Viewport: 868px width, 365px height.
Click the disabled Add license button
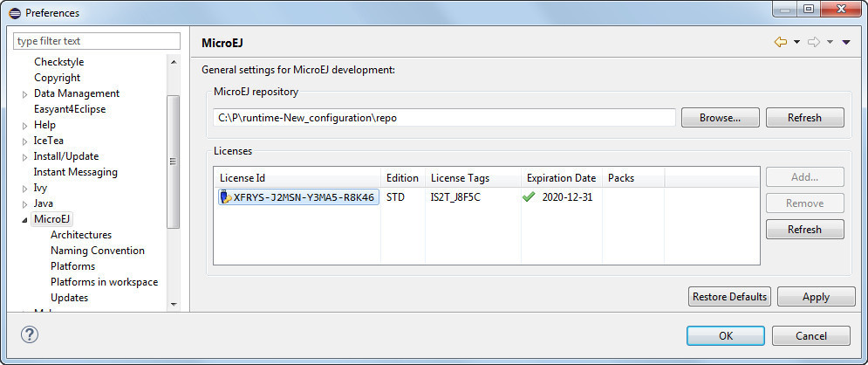(805, 177)
